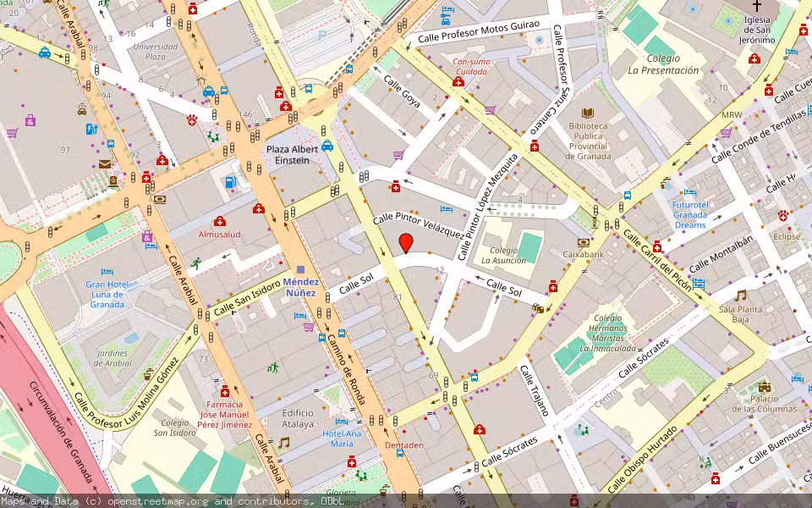Click the Edificio Atalaya label
812x508 pixels.
coord(298,418)
